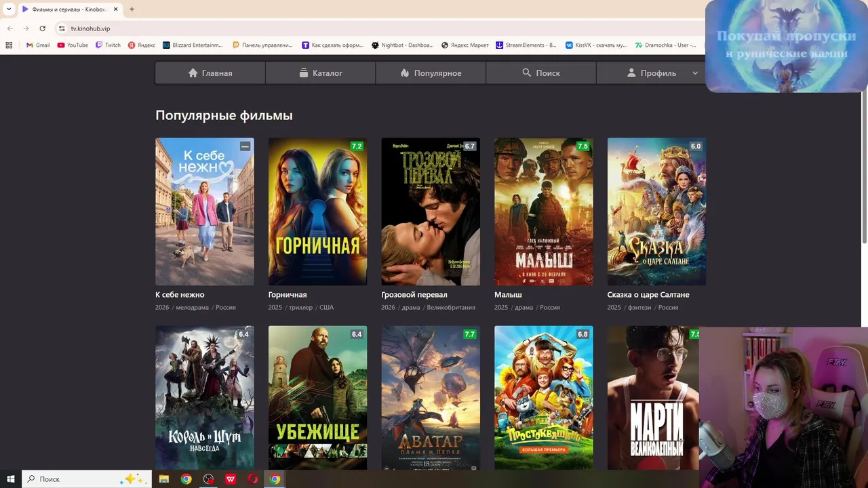Open the Король и Шут poster
This screenshot has height=488, width=868.
coord(205,398)
